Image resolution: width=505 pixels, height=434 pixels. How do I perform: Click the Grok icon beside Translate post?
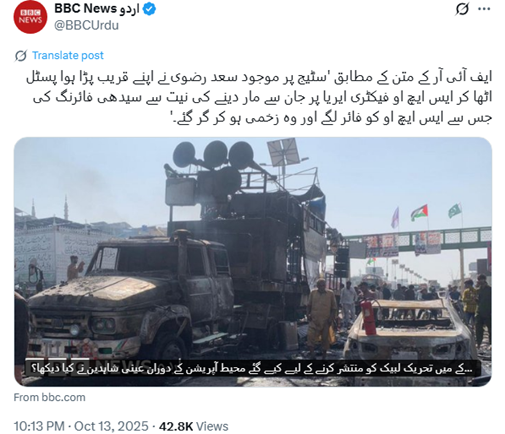[21, 56]
